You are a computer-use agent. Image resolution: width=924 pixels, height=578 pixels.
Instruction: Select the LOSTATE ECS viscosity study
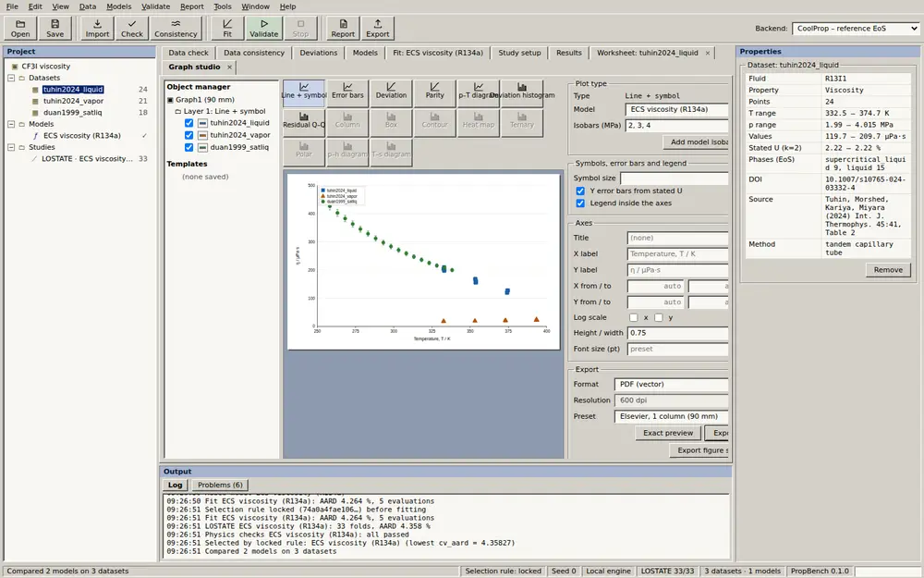87,159
